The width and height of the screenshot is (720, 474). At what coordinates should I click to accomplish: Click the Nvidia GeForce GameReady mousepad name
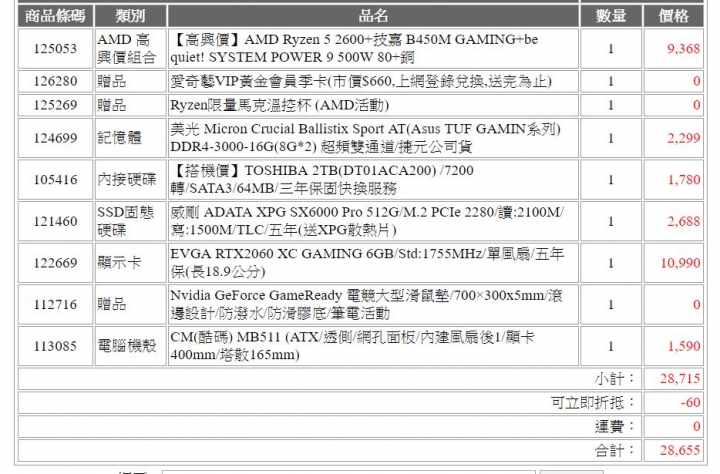[x=366, y=304]
